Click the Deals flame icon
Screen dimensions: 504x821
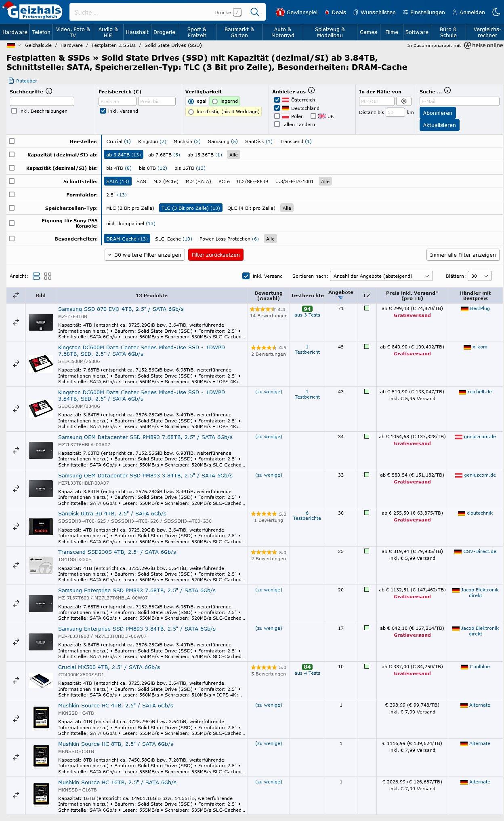coord(327,12)
